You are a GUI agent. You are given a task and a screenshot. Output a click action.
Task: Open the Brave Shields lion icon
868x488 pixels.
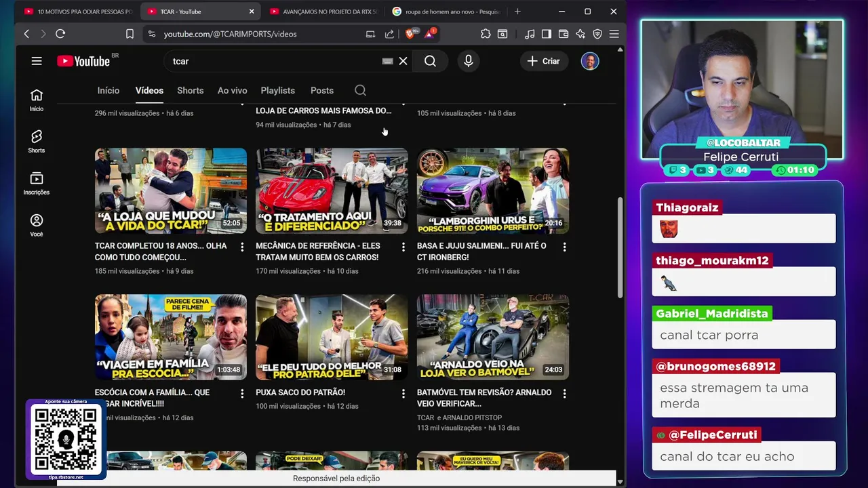[x=410, y=33]
